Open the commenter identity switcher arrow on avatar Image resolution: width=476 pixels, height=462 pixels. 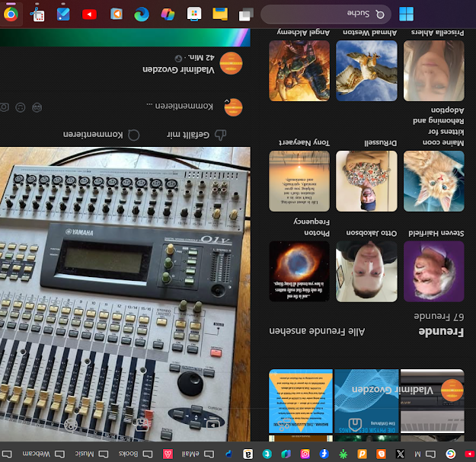[x=227, y=101]
